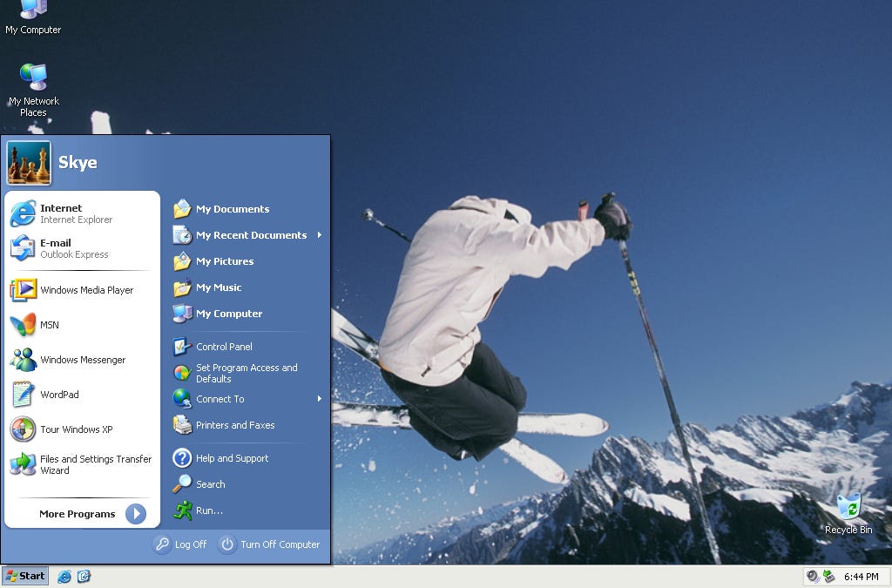Expand Connect To submenu
This screenshot has height=588, width=892.
(x=247, y=399)
